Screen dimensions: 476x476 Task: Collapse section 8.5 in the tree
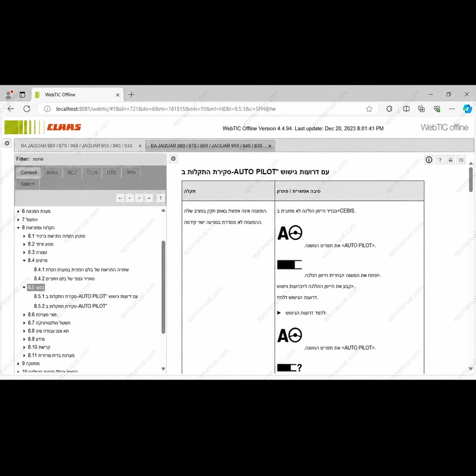pos(24,287)
